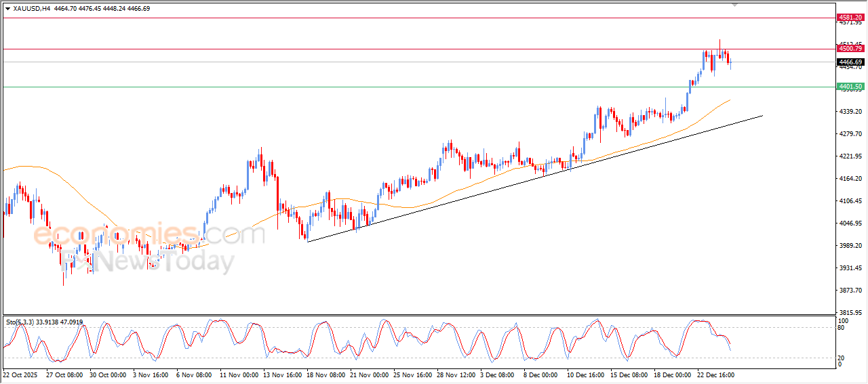The height and width of the screenshot is (384, 868).
Task: Click the 4581.20 red price label
Action: pos(850,17)
